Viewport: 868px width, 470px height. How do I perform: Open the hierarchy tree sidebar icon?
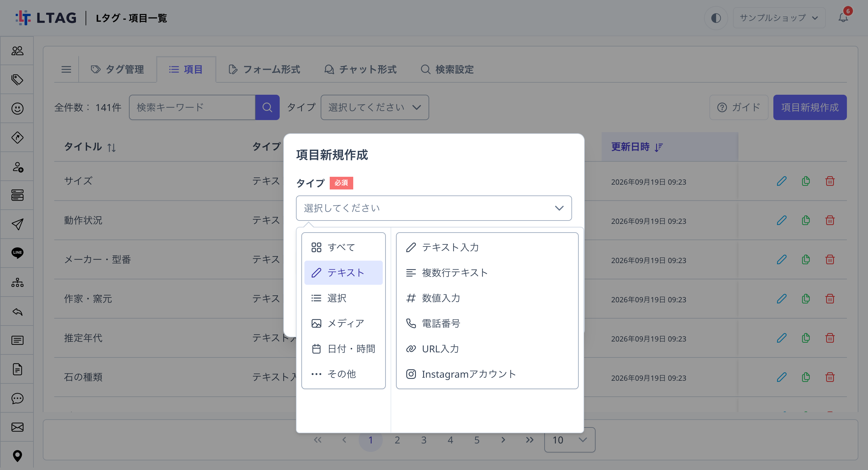coord(17,282)
